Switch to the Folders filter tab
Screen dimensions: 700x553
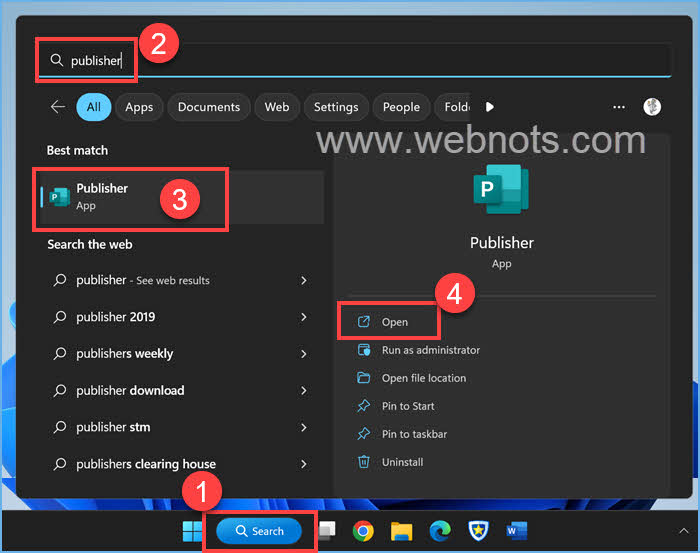453,107
